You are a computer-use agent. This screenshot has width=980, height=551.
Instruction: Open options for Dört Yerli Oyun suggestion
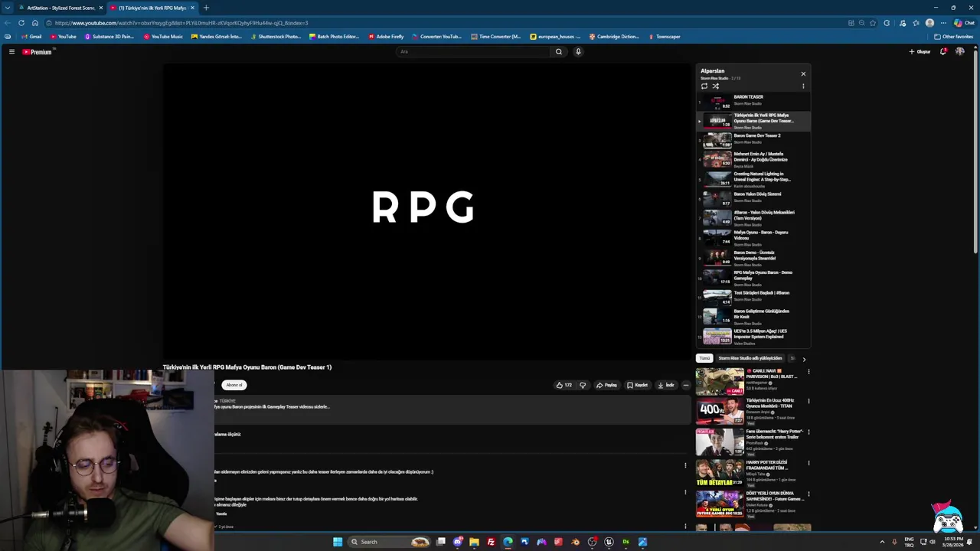tap(808, 494)
